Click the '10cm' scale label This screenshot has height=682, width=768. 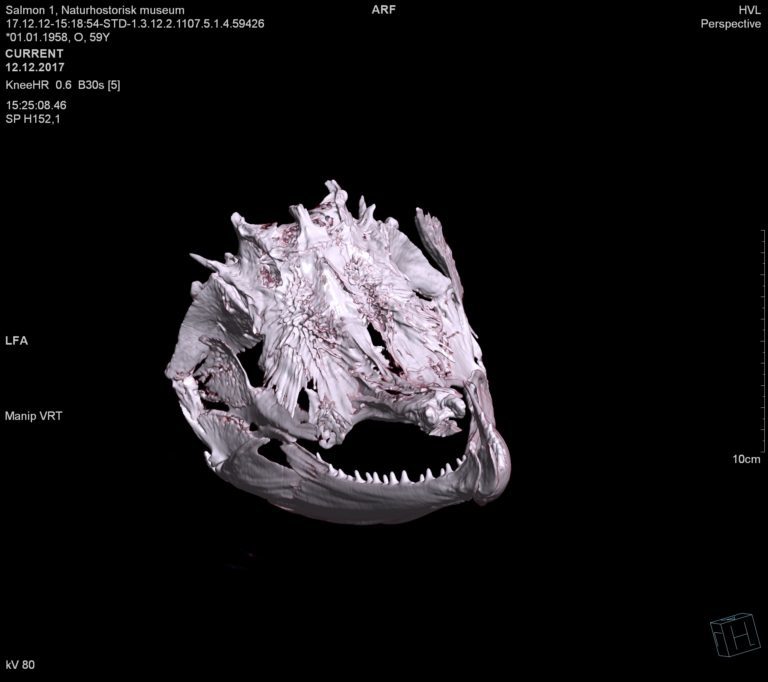(746, 459)
